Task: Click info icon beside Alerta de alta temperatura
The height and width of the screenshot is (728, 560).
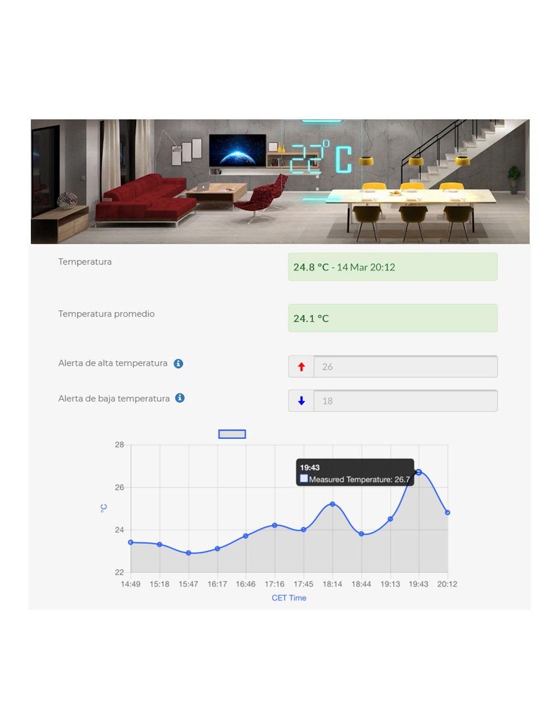Action: [x=179, y=363]
